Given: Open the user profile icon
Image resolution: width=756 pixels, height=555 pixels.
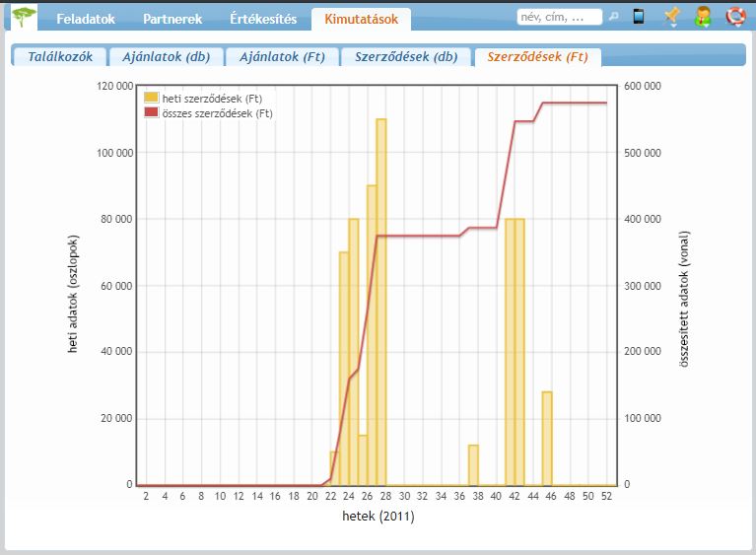Looking at the screenshot, I should point(703,17).
